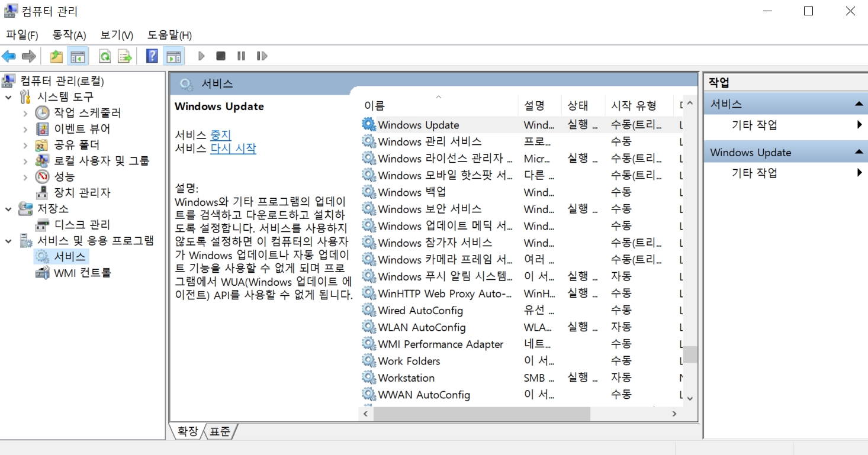Open the 보기(V) menu
This screenshot has width=868, height=455.
(117, 35)
